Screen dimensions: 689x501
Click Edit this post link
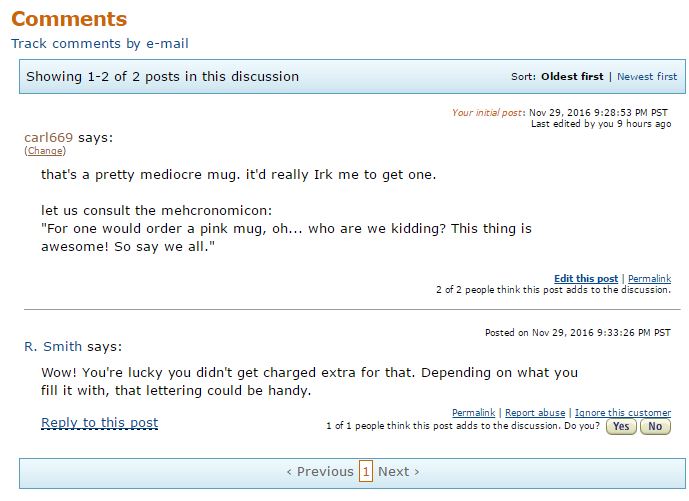click(586, 278)
